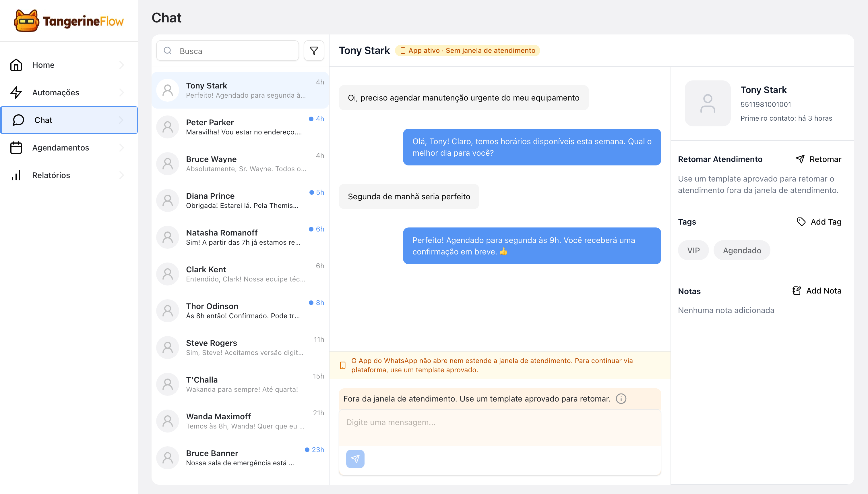The image size is (868, 494).
Task: Click Add Nota
Action: pyautogui.click(x=817, y=291)
